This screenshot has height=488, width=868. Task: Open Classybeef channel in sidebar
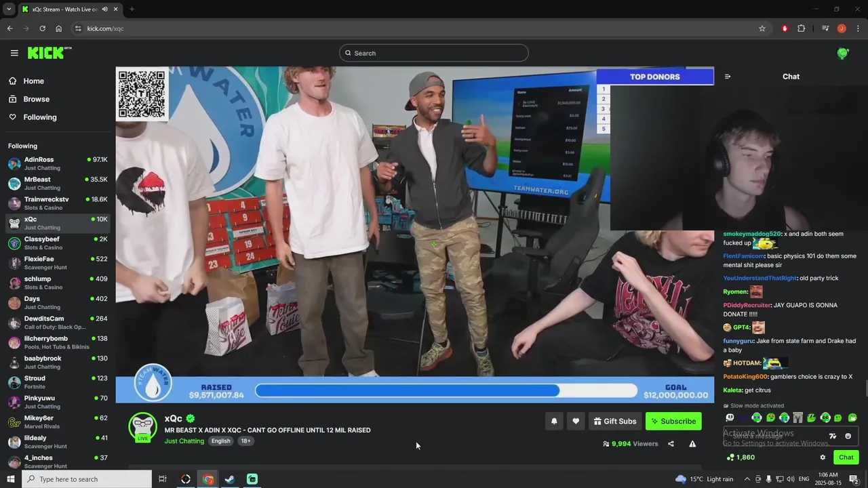58,243
